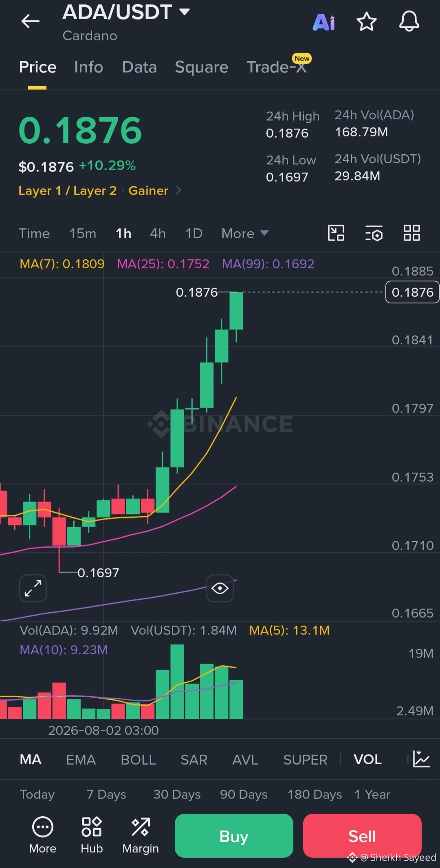
Task: Open price alert bell icon
Action: (x=409, y=22)
